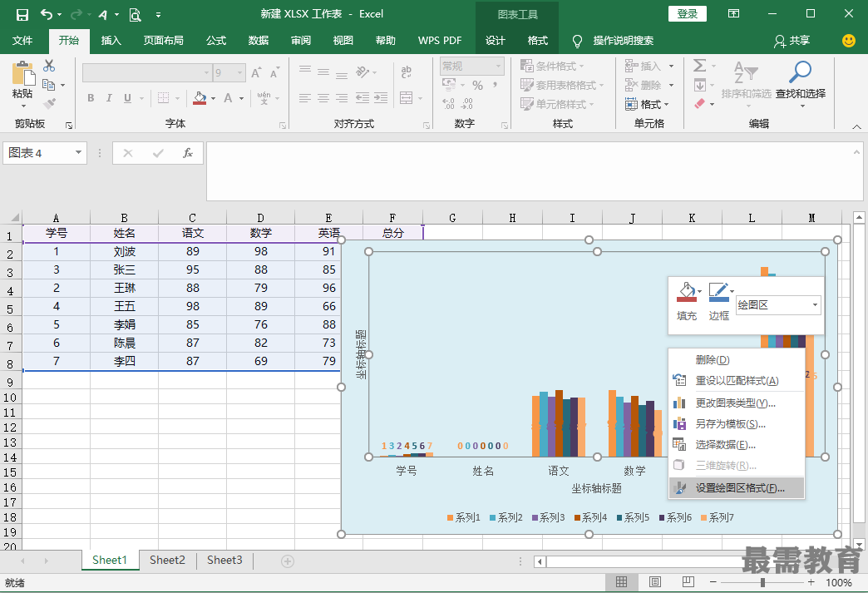The height and width of the screenshot is (593, 868).
Task: Open AutoSum sigma icon
Action: point(700,66)
